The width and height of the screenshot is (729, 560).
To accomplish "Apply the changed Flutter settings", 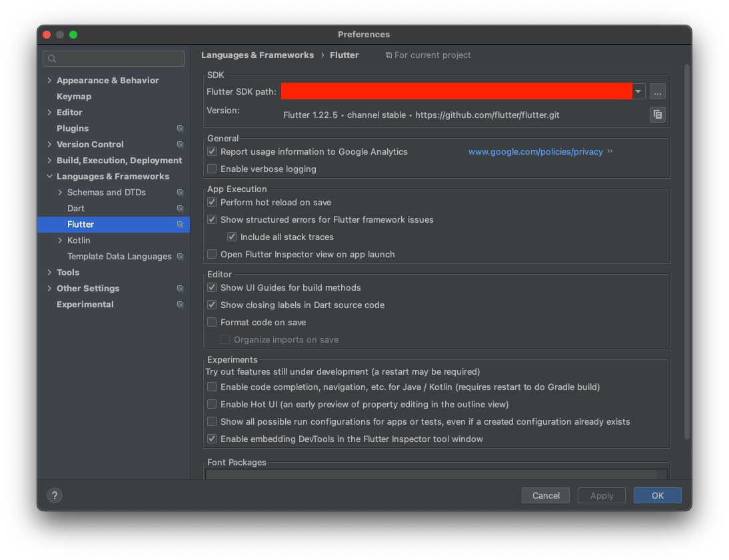I will (601, 495).
